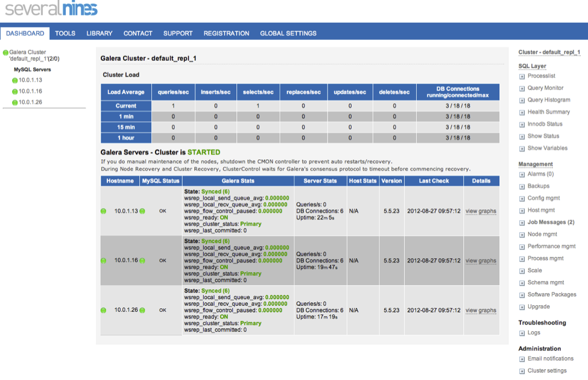Viewport: 588px width, 380px height.
Task: Click the severalnines logo
Action: click(51, 8)
